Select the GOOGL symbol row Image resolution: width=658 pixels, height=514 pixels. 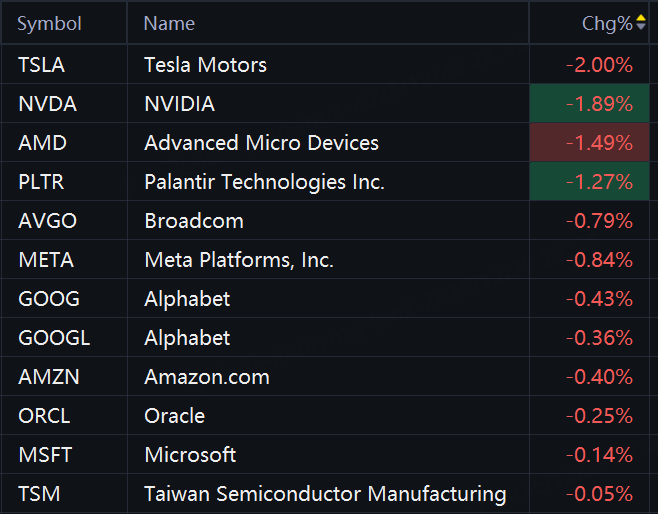coord(54,338)
